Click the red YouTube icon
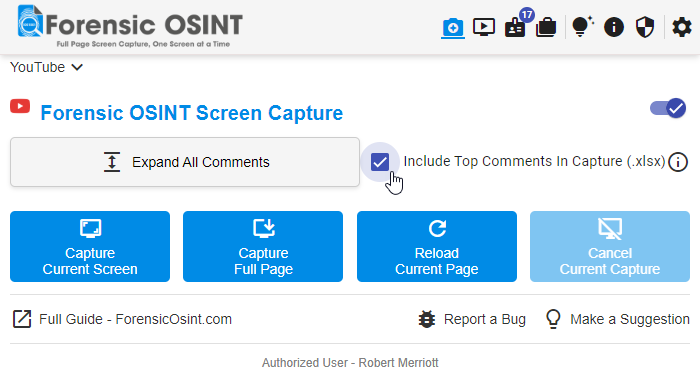 pyautogui.click(x=20, y=107)
